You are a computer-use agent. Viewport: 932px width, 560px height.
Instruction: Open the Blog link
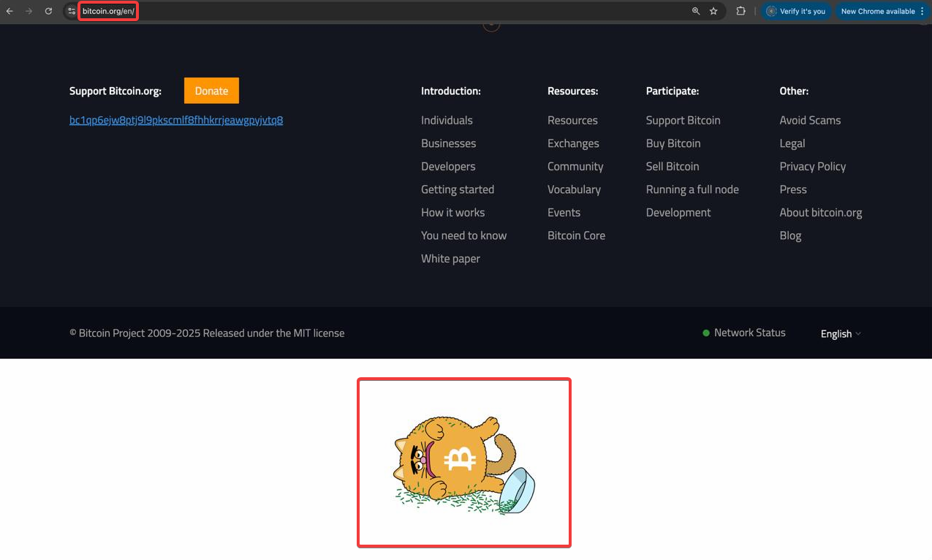tap(790, 235)
